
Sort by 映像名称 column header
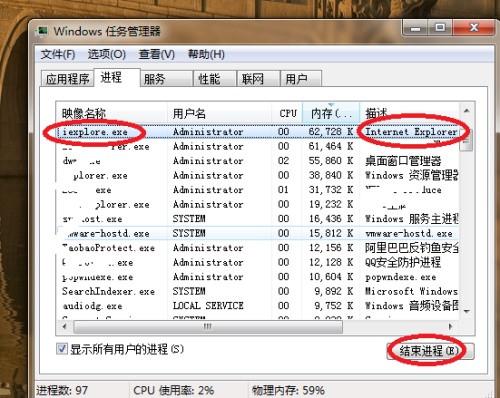click(x=112, y=113)
